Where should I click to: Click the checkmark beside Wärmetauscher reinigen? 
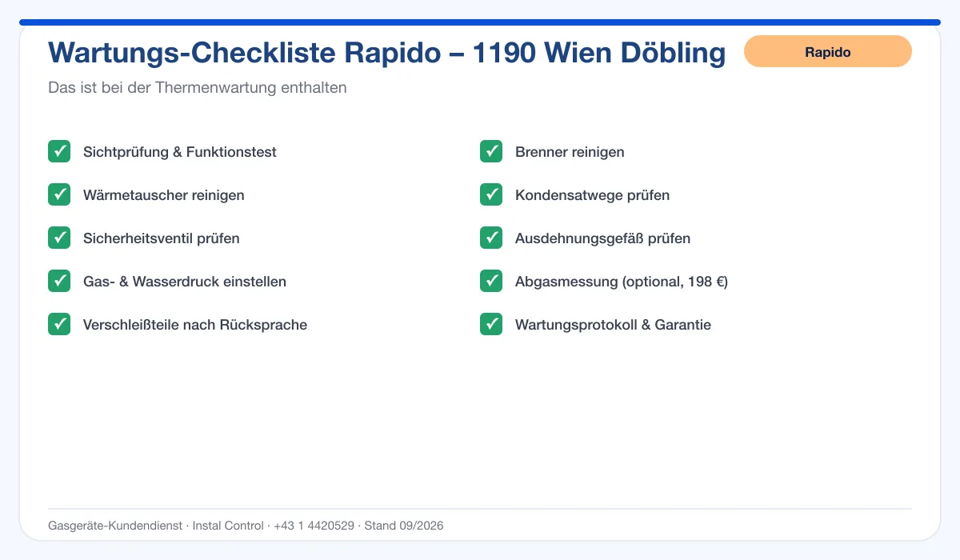(59, 194)
